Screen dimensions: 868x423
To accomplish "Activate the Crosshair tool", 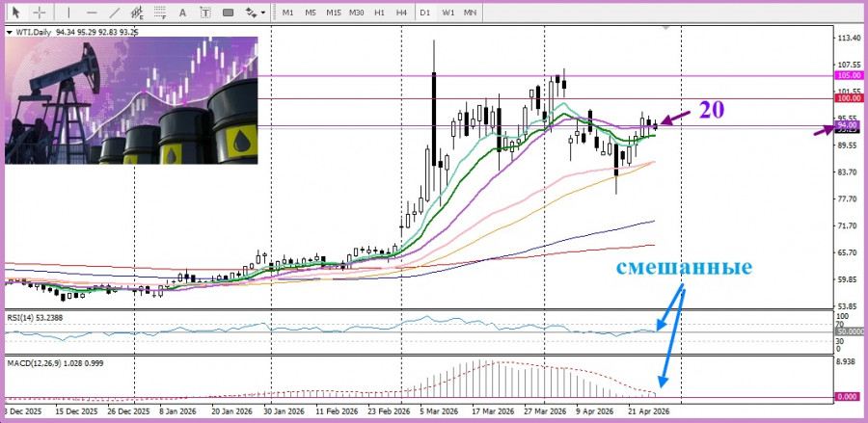I will [x=40, y=13].
